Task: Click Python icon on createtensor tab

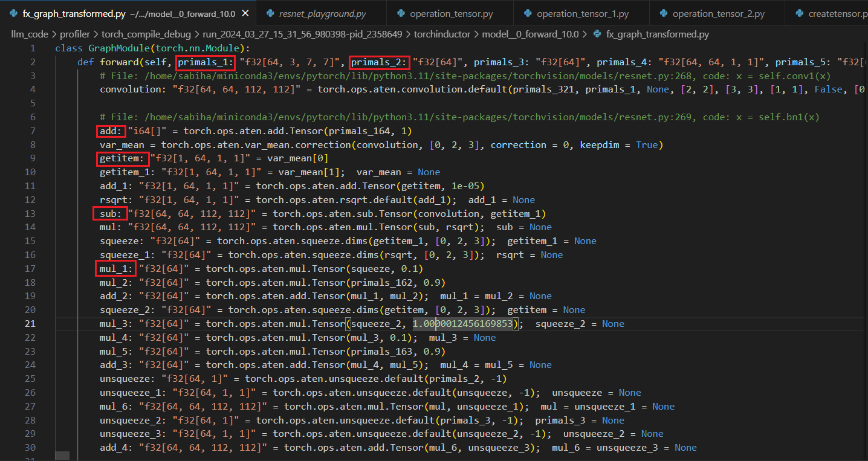Action: [x=800, y=13]
